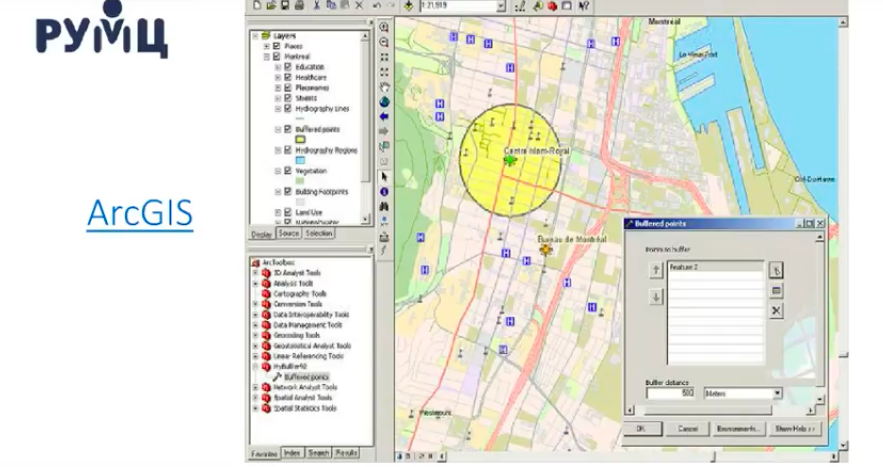Click the Buffer distance input field
Viewport: 883px width, 467px height.
point(671,393)
